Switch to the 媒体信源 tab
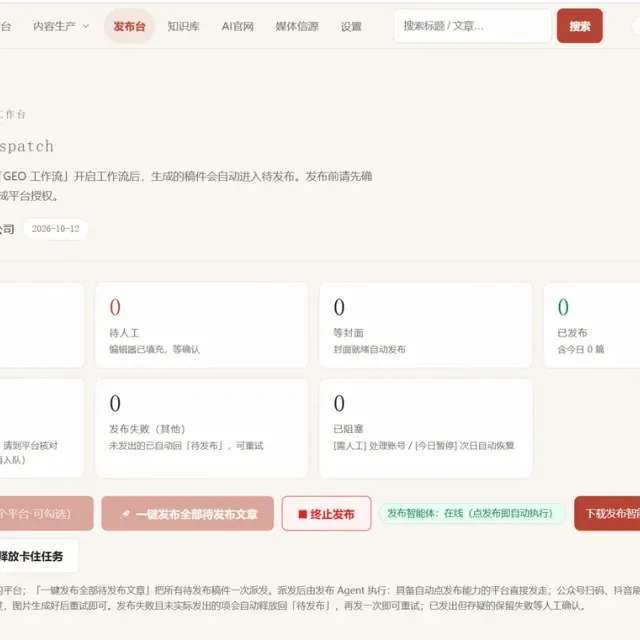This screenshot has width=640, height=640. [297, 27]
